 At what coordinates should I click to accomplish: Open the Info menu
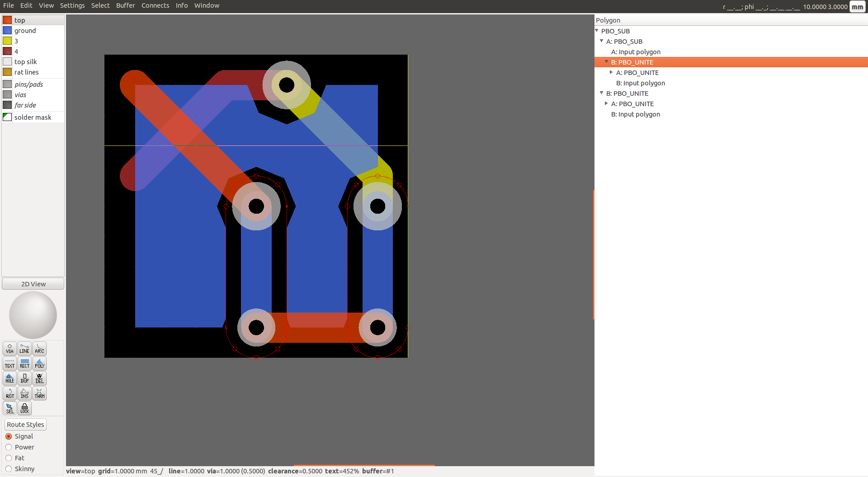click(182, 5)
